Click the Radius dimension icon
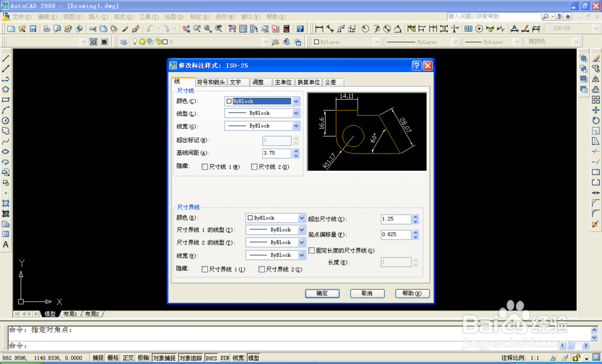The image size is (602, 364). coord(365,29)
